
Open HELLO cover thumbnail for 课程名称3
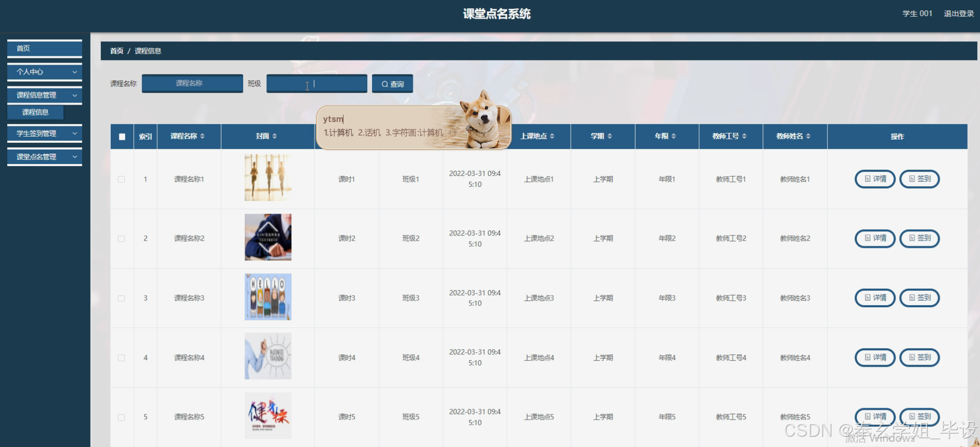pyautogui.click(x=268, y=296)
